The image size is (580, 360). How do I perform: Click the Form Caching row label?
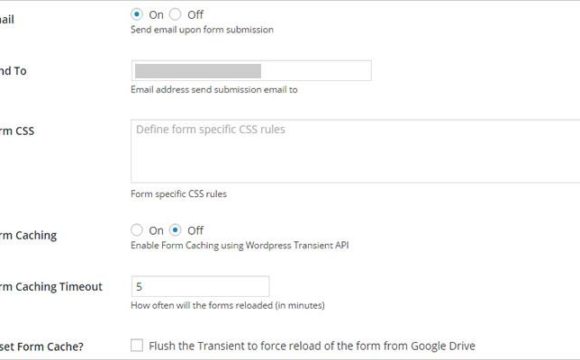[28, 235]
